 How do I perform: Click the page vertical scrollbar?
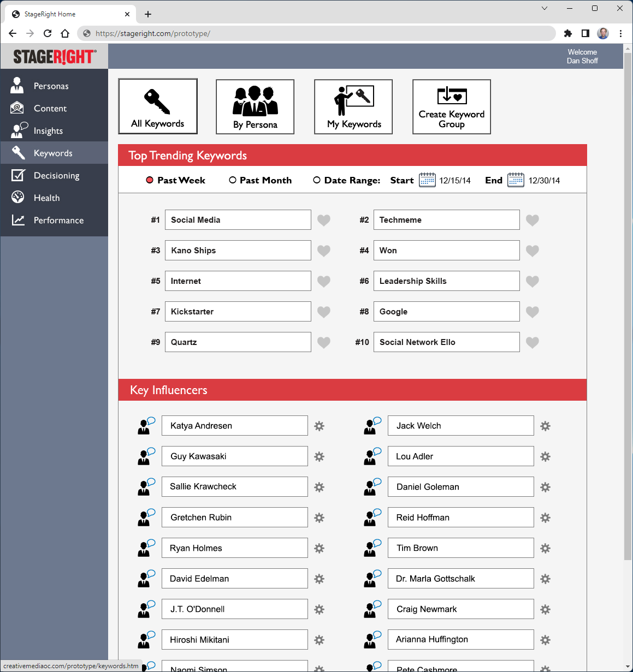tap(627, 306)
